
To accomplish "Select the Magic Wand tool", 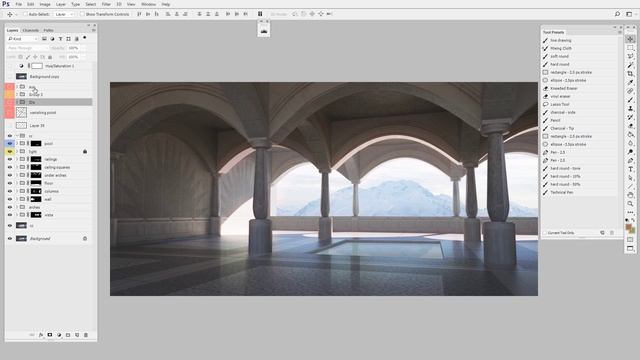I will pos(630,65).
